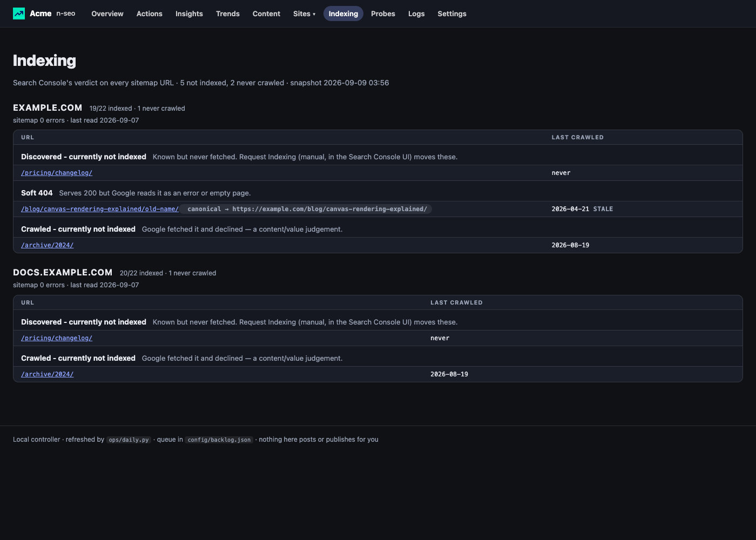Click the '19/22 indexed · 1 never crawled' text

(137, 109)
